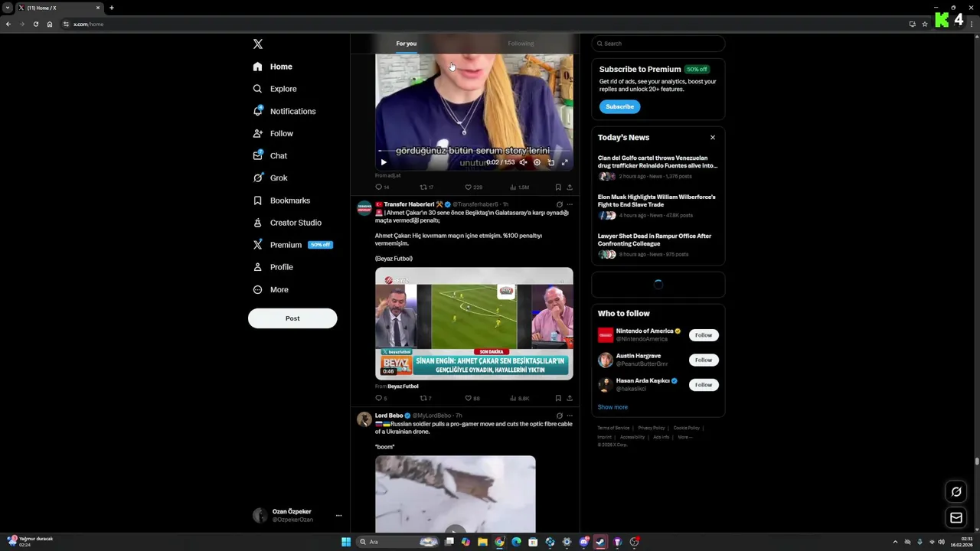Image resolution: width=980 pixels, height=551 pixels.
Task: Open Grok explain on Lord Bebo post
Action: [x=559, y=416]
